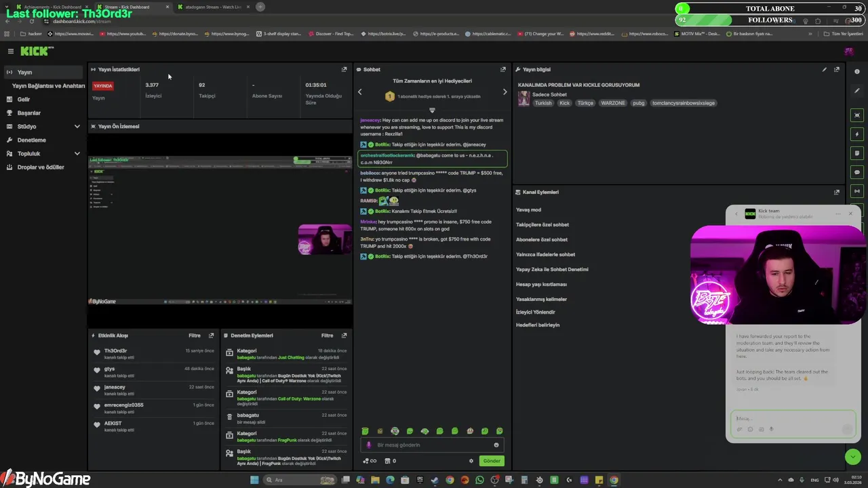Show next gift leaderboard with right arrow
868x488 pixels.
click(505, 92)
